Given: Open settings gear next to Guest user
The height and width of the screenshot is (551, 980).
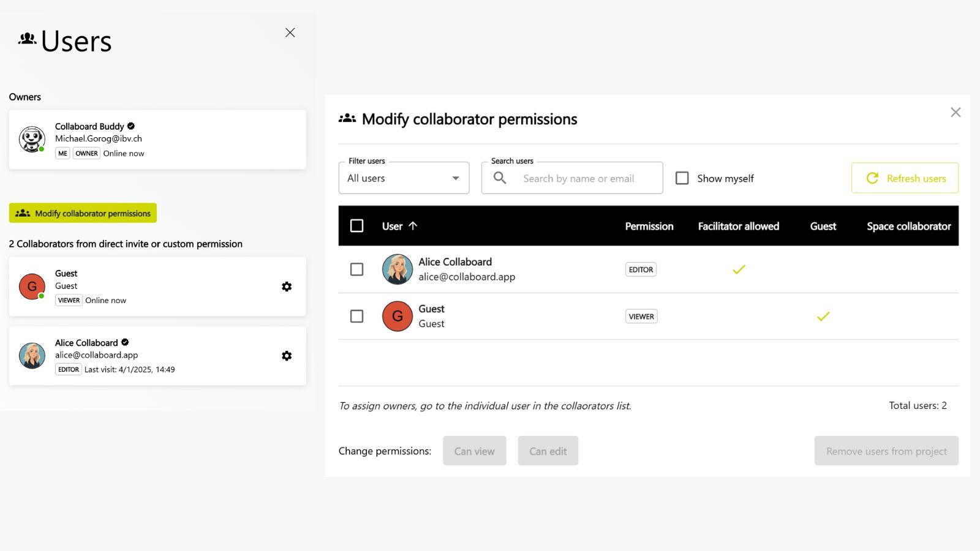Looking at the screenshot, I should (x=287, y=286).
